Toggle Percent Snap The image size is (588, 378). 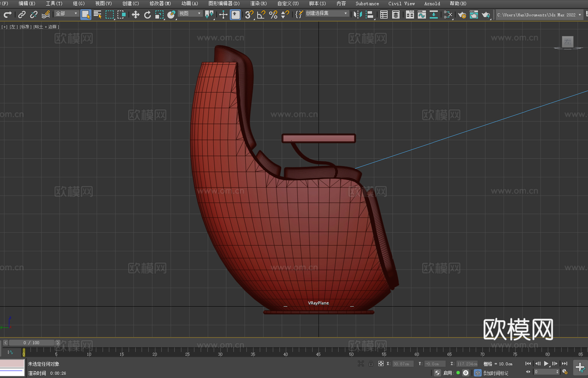click(x=273, y=14)
